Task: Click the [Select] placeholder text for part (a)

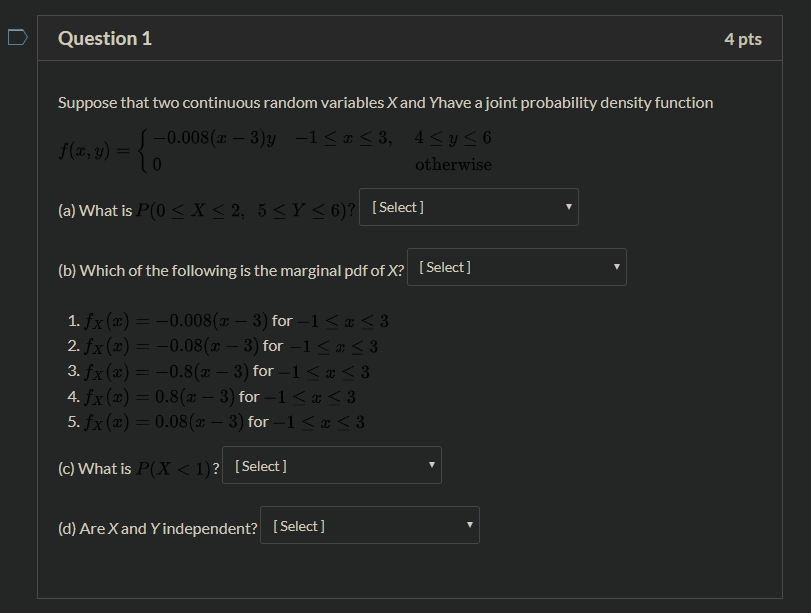Action: tap(397, 207)
